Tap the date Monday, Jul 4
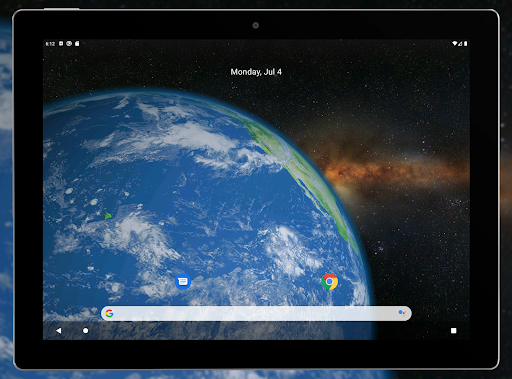 (x=256, y=72)
